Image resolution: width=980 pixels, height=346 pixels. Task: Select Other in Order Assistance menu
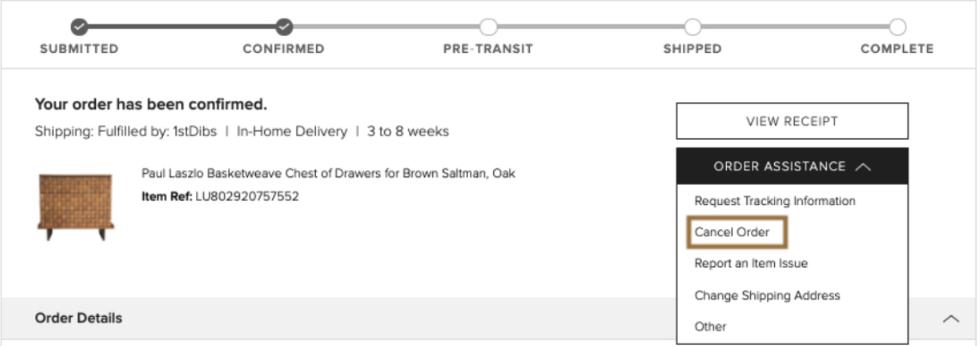(710, 327)
